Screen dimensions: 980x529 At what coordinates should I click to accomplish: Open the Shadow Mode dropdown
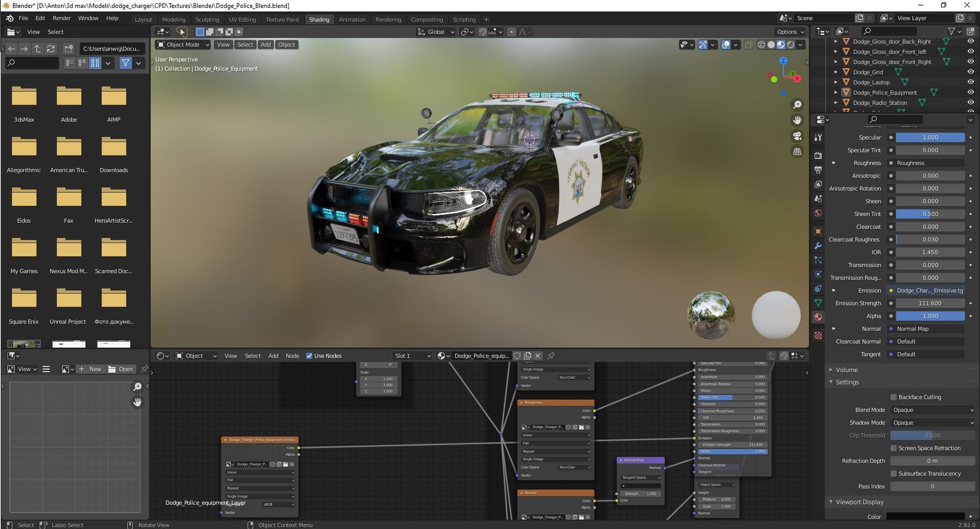click(933, 423)
